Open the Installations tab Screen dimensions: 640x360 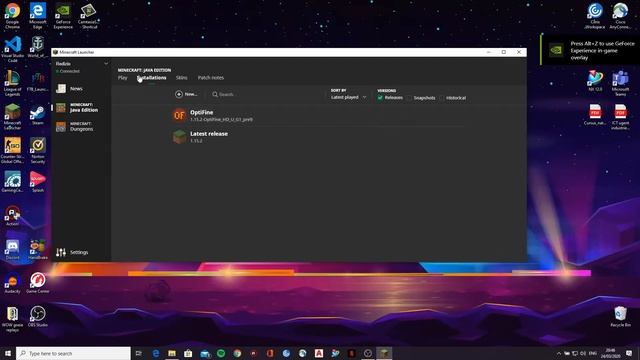(x=151, y=78)
